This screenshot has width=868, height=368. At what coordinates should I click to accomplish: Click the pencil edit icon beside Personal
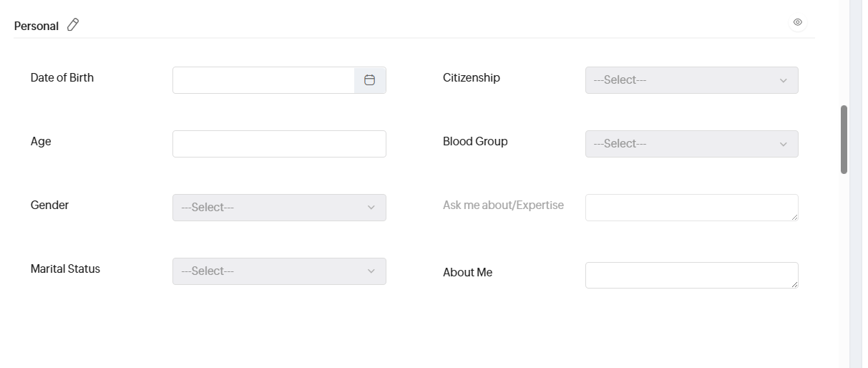click(x=73, y=25)
